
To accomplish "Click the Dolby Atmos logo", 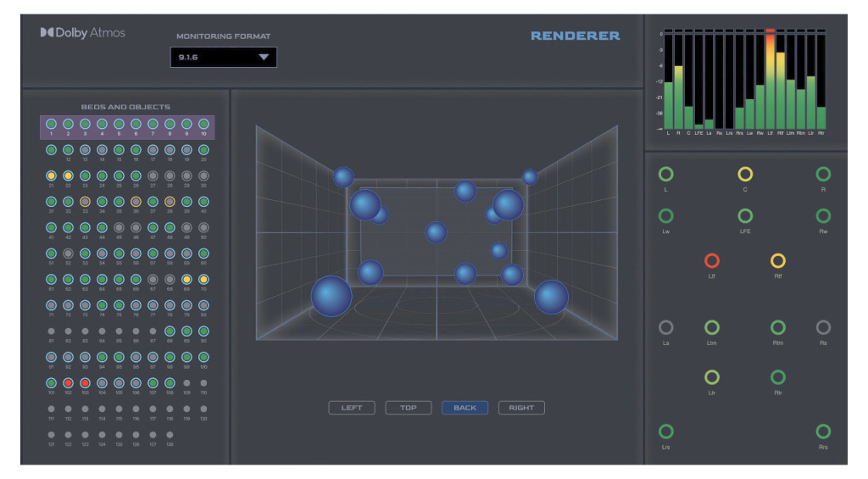I will coord(82,33).
